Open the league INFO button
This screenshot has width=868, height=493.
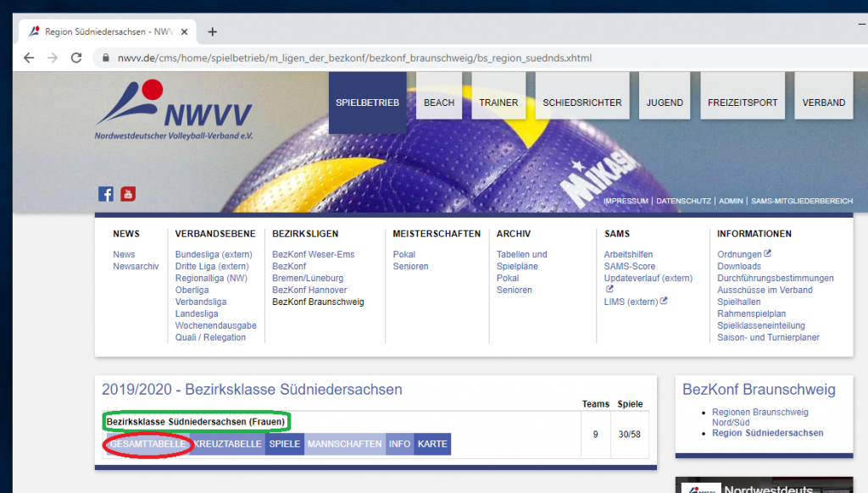coord(399,444)
